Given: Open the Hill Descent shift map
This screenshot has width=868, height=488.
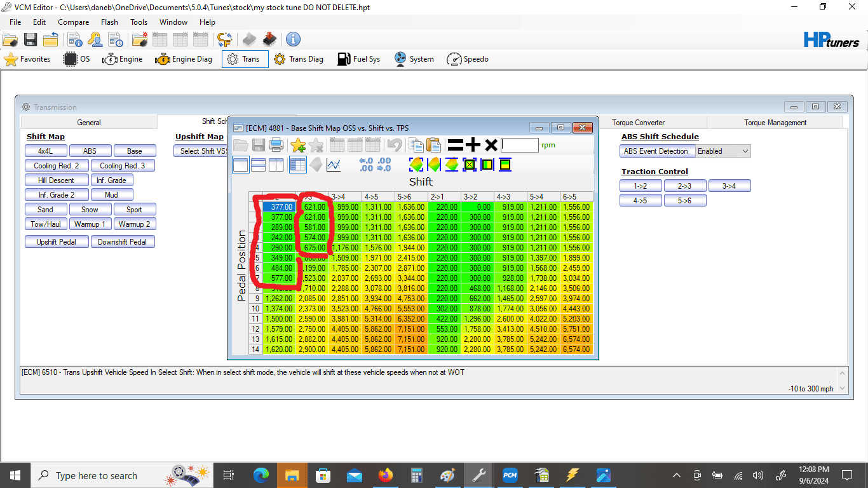Looking at the screenshot, I should [56, 180].
